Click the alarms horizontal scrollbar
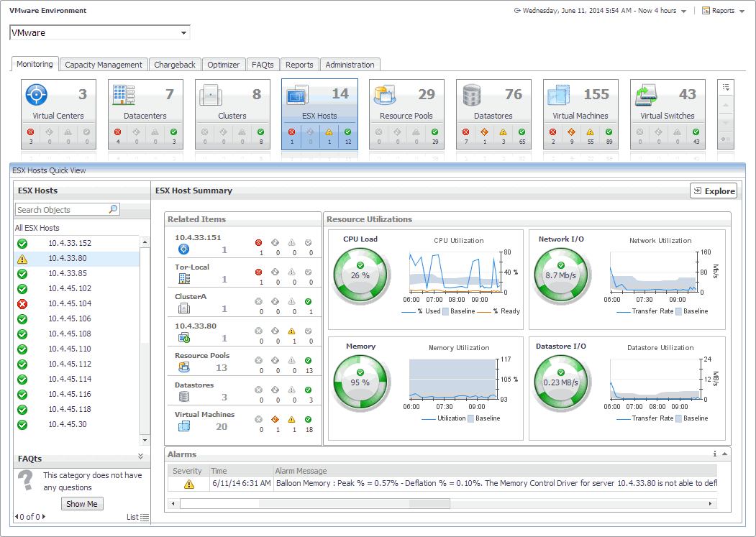Viewport: 756px width, 537px height. click(x=314, y=503)
